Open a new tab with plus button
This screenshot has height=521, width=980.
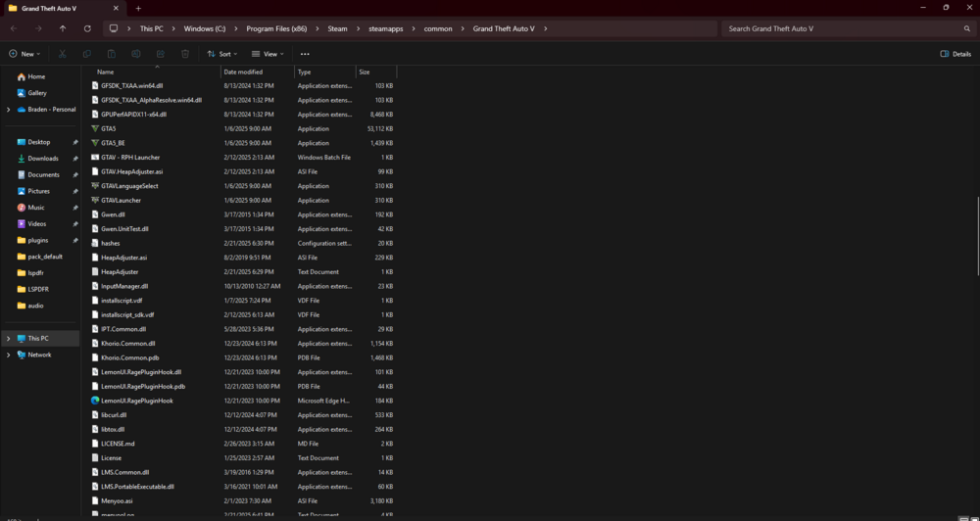pyautogui.click(x=138, y=8)
